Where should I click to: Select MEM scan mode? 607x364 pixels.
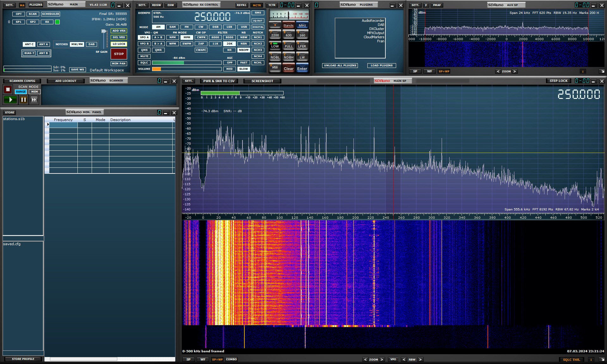[x=34, y=92]
